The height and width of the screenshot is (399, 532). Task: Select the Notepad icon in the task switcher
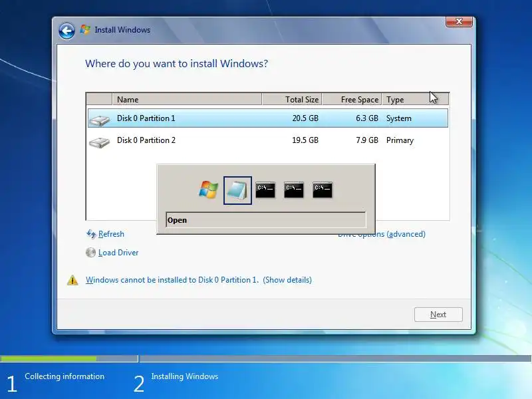click(237, 190)
